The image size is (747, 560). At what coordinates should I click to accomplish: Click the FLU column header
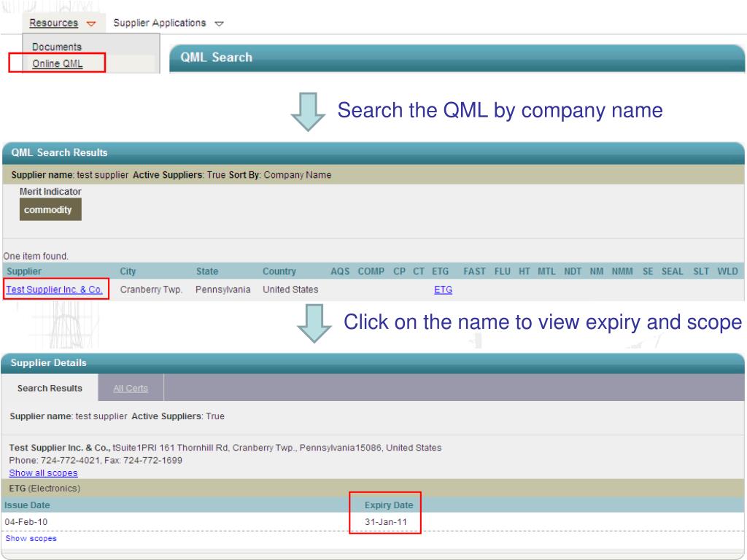[x=502, y=271]
